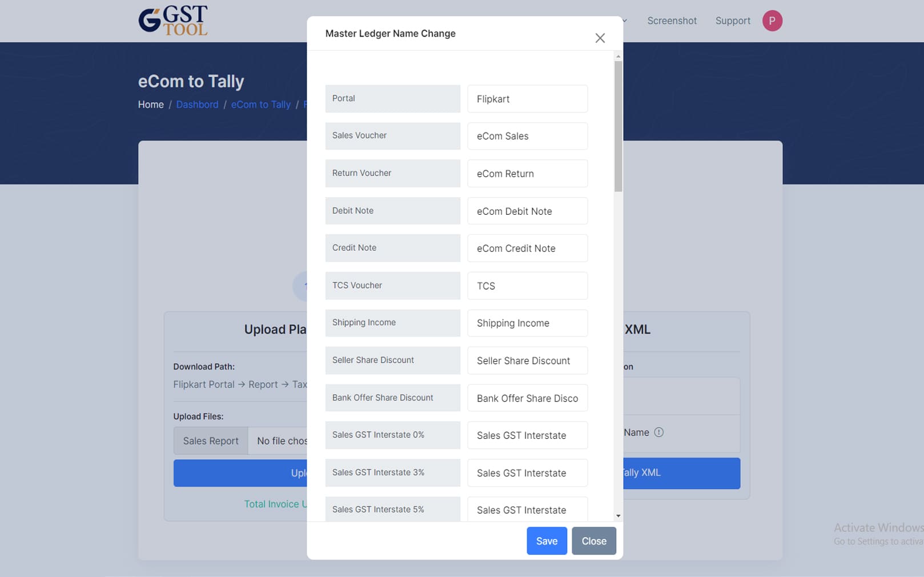924x577 pixels.
Task: Edit the Credit Note ledger name field
Action: pos(527,249)
